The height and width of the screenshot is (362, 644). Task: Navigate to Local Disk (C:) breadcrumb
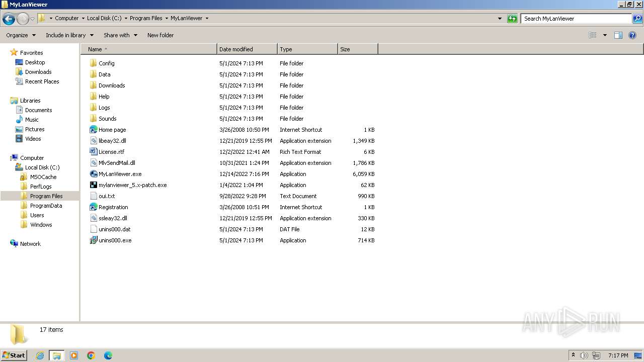(x=104, y=18)
